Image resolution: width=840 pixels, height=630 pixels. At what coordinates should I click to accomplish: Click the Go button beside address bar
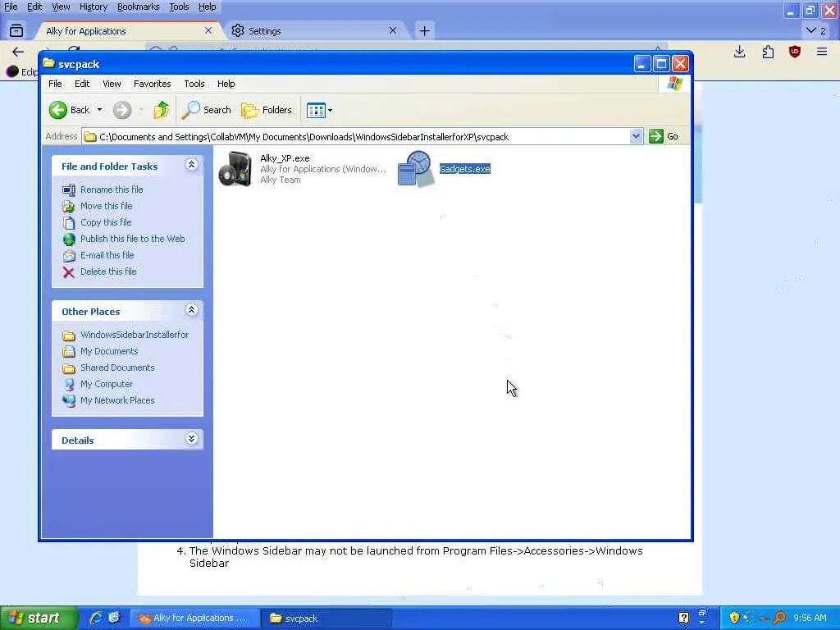pyautogui.click(x=664, y=137)
